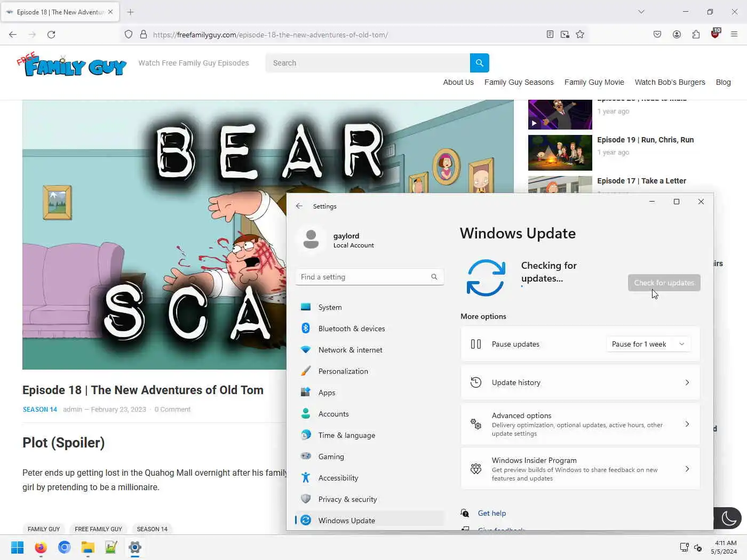
Task: Toggle the dark mode moon icon
Action: coord(729,518)
